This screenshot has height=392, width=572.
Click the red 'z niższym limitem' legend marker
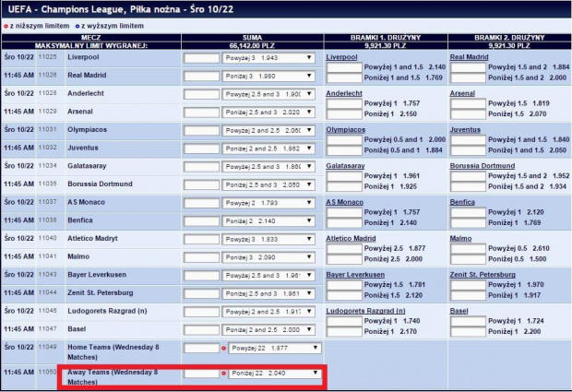(6, 26)
